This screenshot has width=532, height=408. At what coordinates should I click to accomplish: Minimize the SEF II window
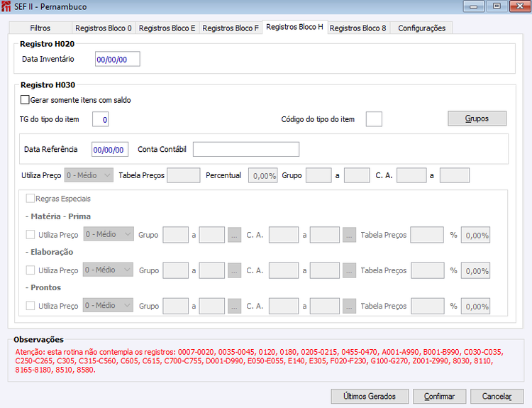coord(474,6)
